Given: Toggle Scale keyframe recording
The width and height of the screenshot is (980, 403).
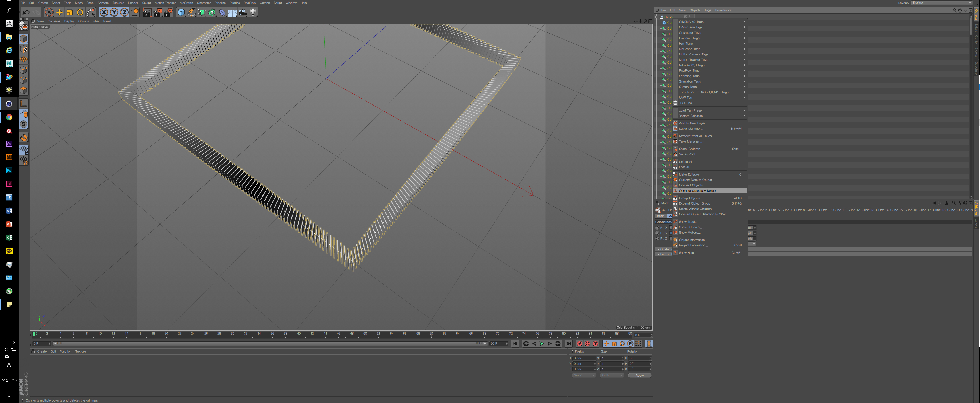Looking at the screenshot, I should [x=614, y=344].
